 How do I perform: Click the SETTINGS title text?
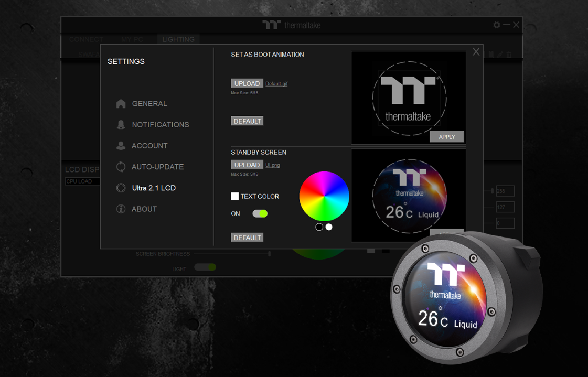pyautogui.click(x=126, y=61)
